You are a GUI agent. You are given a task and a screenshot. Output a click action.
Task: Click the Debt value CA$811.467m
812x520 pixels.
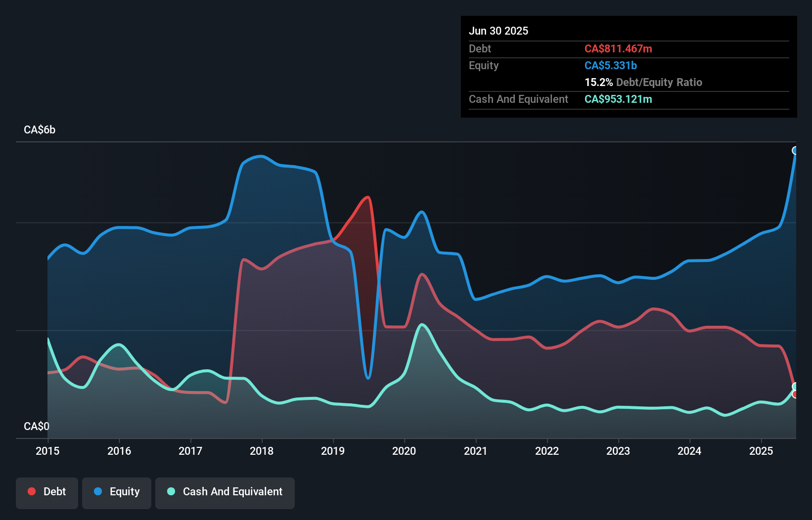[x=619, y=48]
